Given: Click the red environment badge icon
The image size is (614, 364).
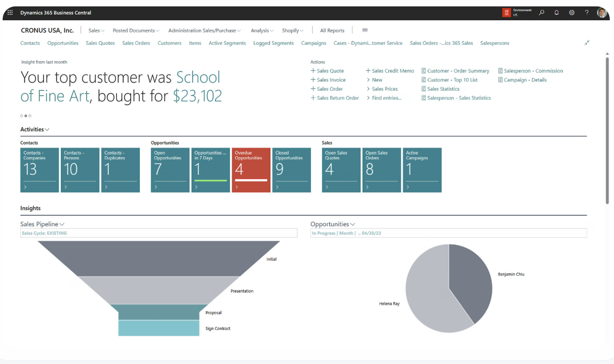Looking at the screenshot, I should pyautogui.click(x=506, y=13).
